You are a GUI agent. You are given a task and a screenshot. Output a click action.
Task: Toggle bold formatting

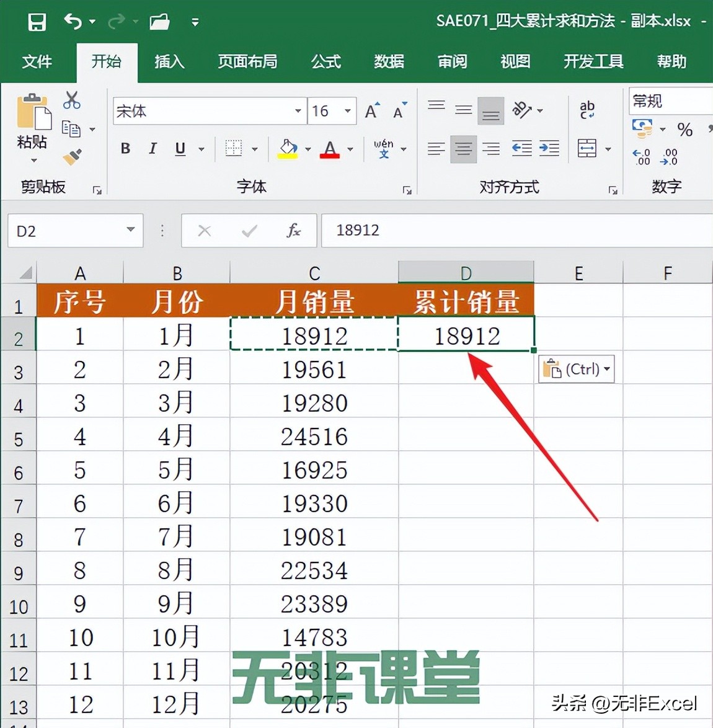125,149
